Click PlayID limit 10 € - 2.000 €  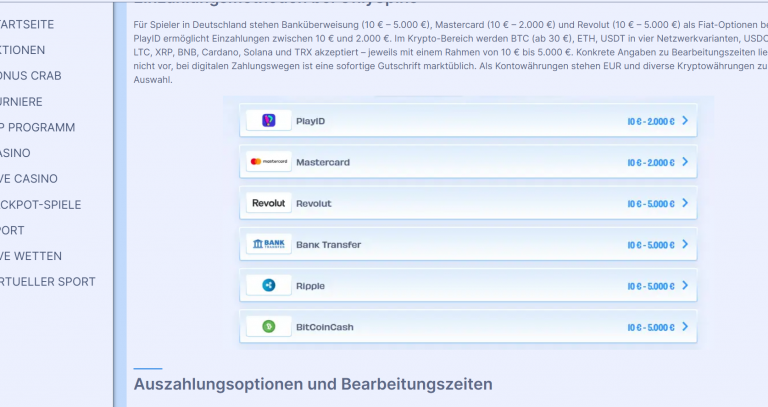click(x=651, y=121)
